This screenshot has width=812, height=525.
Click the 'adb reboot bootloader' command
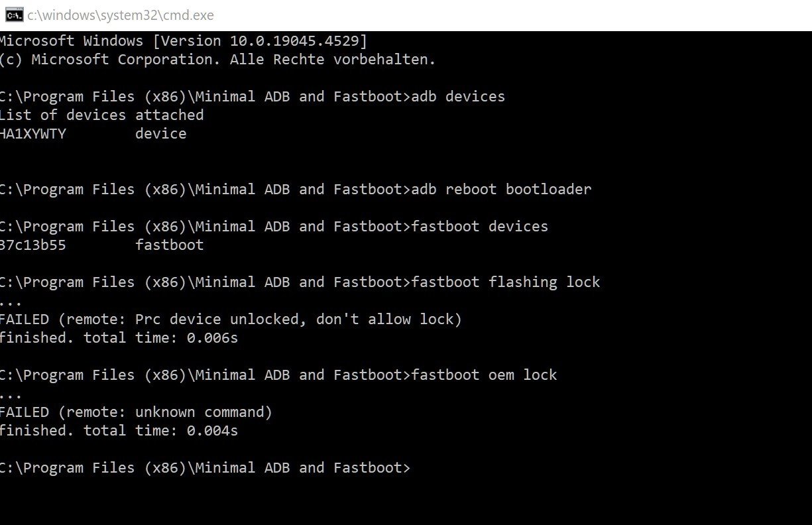click(x=501, y=190)
